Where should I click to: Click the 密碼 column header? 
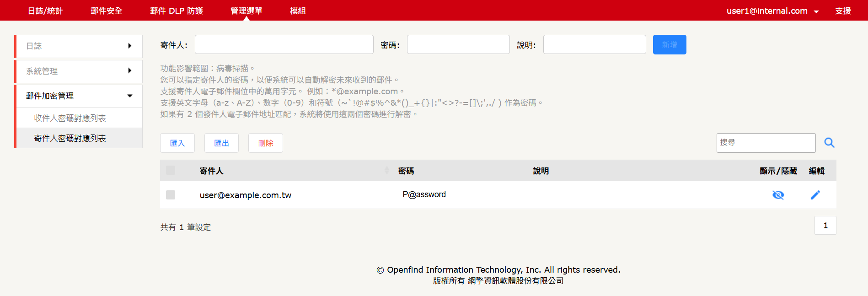click(x=406, y=171)
